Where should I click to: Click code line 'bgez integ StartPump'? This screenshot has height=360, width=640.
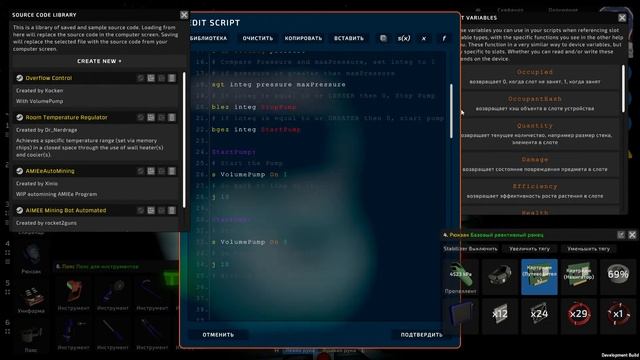click(x=256, y=129)
